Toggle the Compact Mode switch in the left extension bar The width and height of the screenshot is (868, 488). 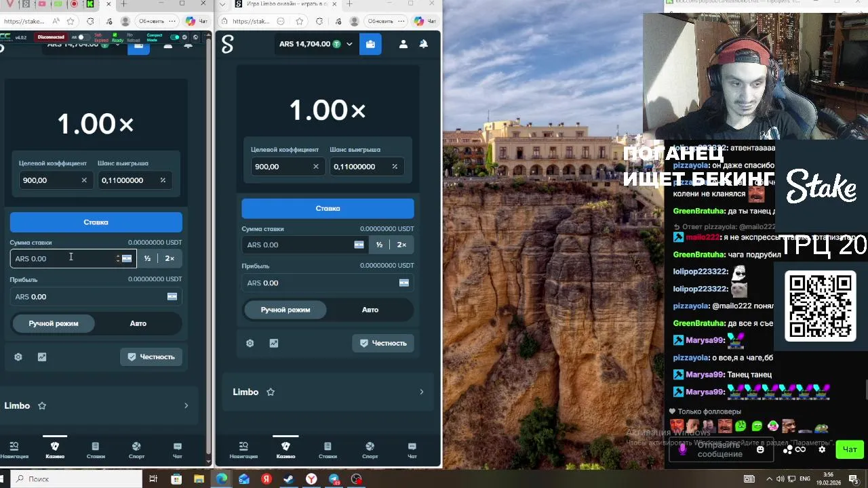(x=174, y=37)
